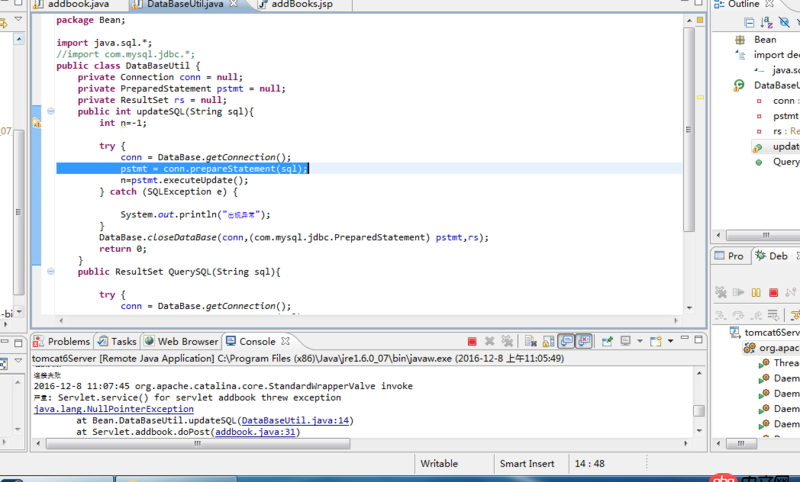
Task: Open the Display Selected Console dropdown arrow
Action: 640,342
